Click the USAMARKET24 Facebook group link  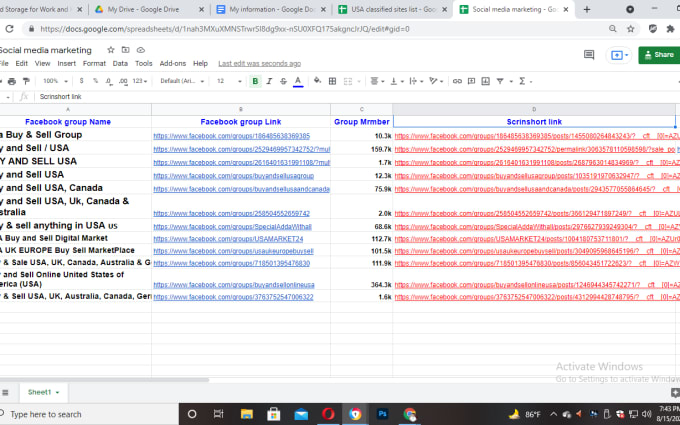point(228,239)
